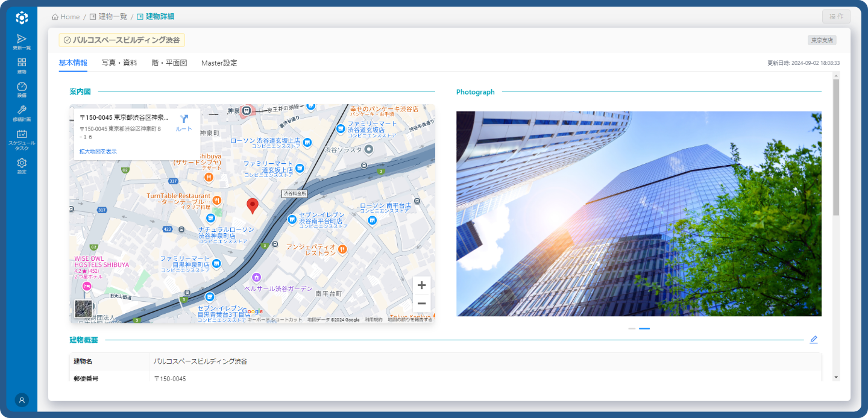
Task: Select 修繕計画 wrench icon
Action: click(x=22, y=113)
